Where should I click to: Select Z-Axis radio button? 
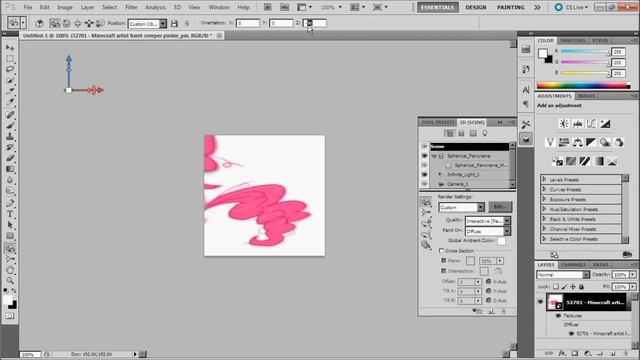pyautogui.click(x=488, y=300)
